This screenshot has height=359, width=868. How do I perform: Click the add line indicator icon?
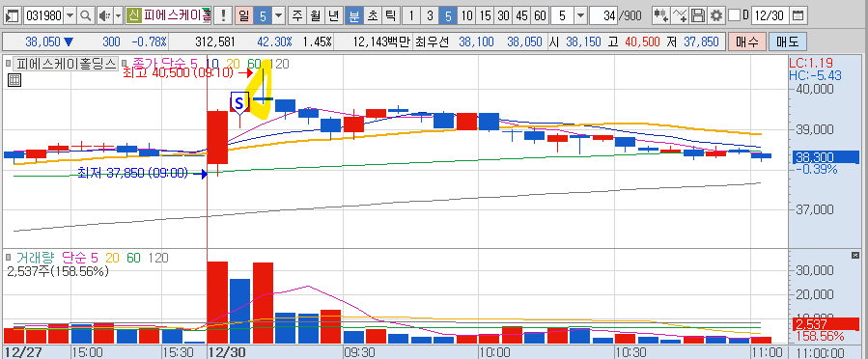coord(679,15)
